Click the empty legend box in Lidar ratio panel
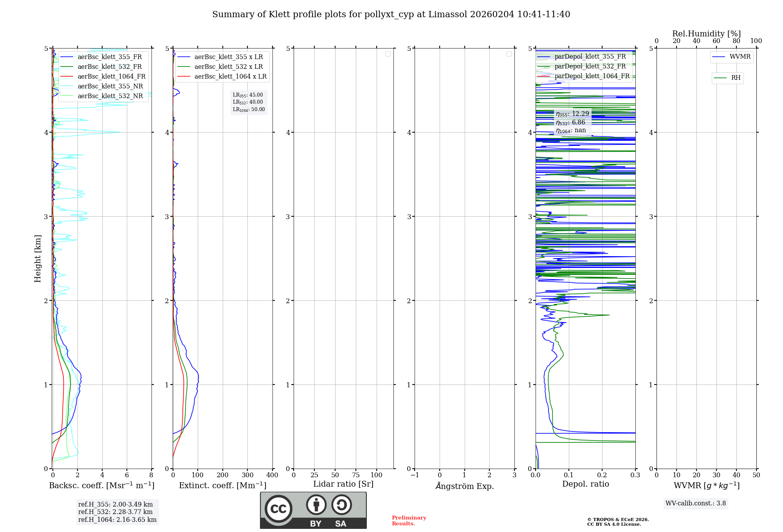This screenshot has height=532, width=783. [x=388, y=54]
